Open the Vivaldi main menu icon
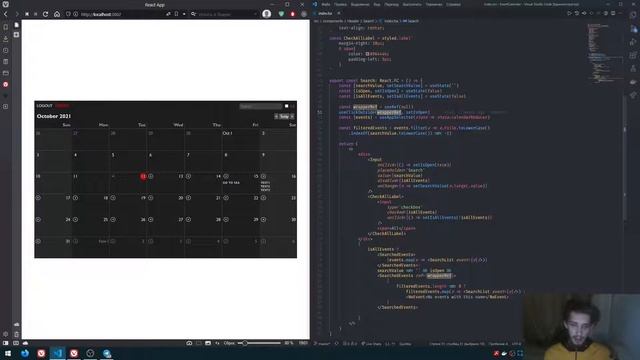This screenshot has height=360, width=640. [x=5, y=4]
